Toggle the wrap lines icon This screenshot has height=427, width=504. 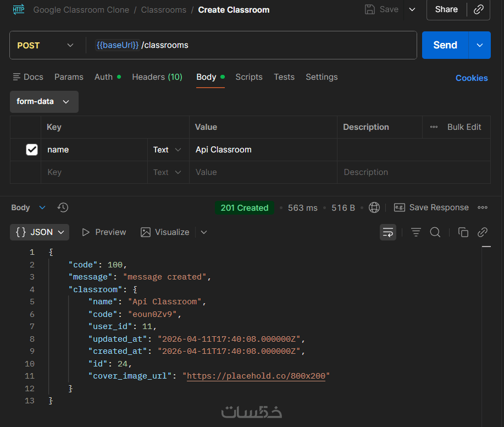388,232
